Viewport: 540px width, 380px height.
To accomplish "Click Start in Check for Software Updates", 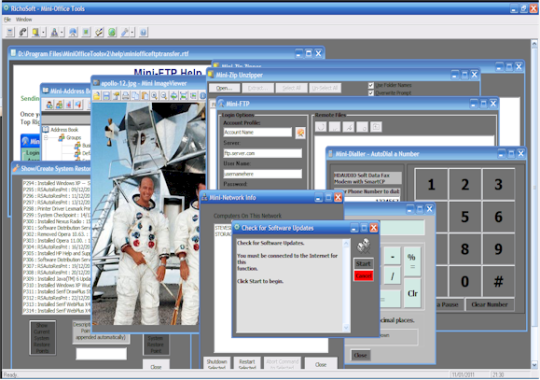I will point(363,264).
